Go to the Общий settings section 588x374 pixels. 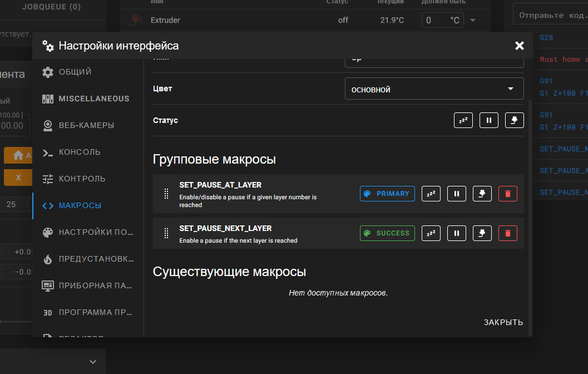click(75, 72)
